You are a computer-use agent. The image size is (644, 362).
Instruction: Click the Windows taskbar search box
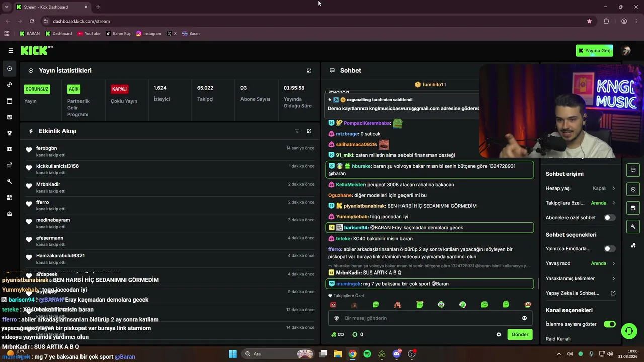tap(279, 354)
